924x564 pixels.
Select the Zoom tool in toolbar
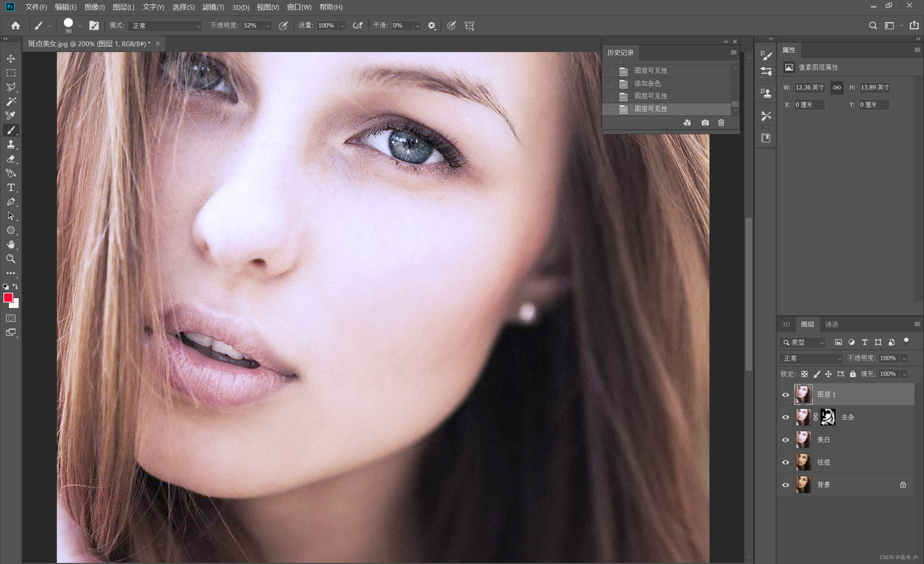(x=11, y=259)
